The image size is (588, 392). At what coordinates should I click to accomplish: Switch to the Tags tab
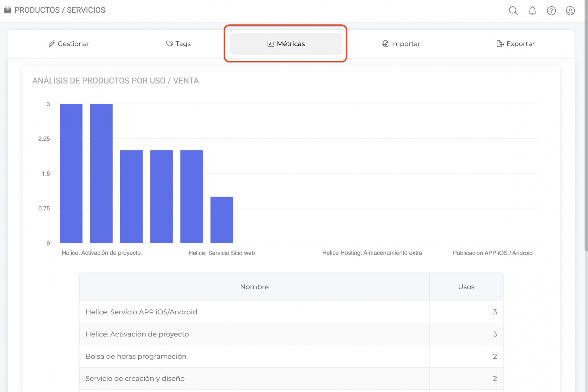point(178,44)
